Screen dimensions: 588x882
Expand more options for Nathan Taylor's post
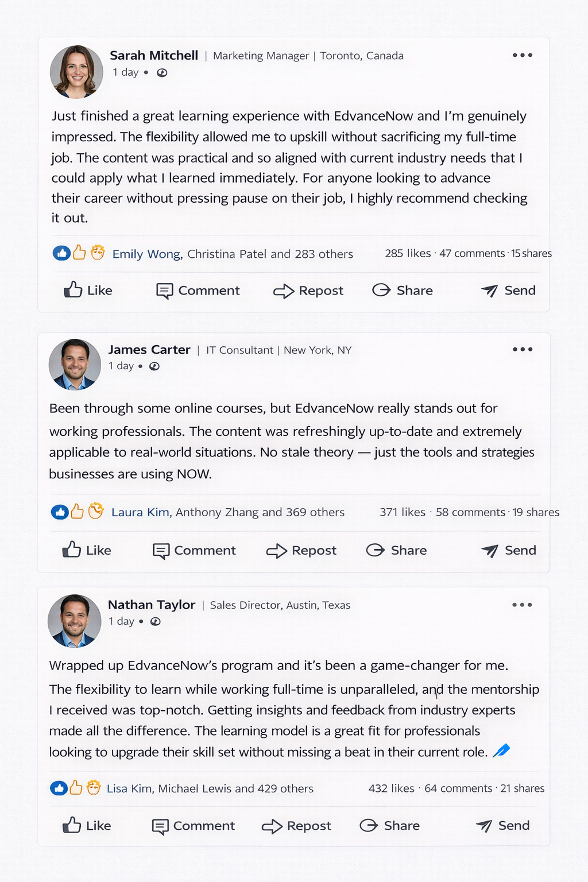tap(521, 605)
